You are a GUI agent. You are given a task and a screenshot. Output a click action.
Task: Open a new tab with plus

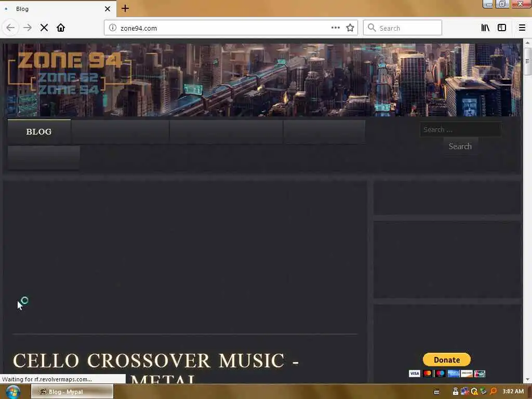tap(125, 8)
